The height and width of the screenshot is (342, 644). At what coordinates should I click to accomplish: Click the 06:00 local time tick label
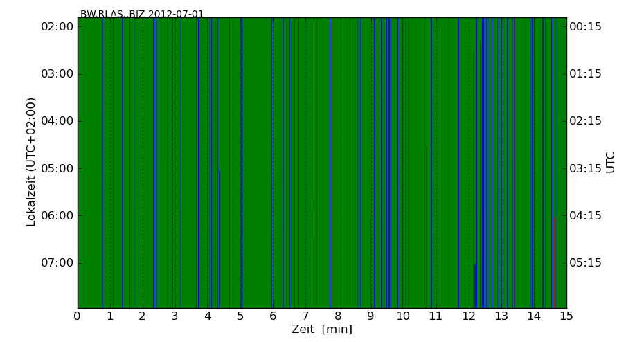tap(57, 215)
